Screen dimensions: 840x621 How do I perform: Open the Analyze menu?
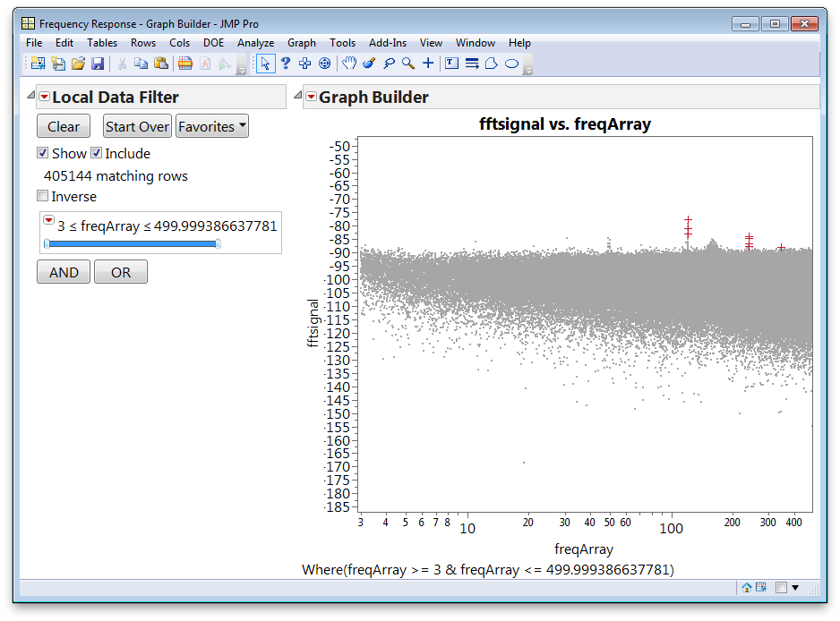(x=255, y=42)
